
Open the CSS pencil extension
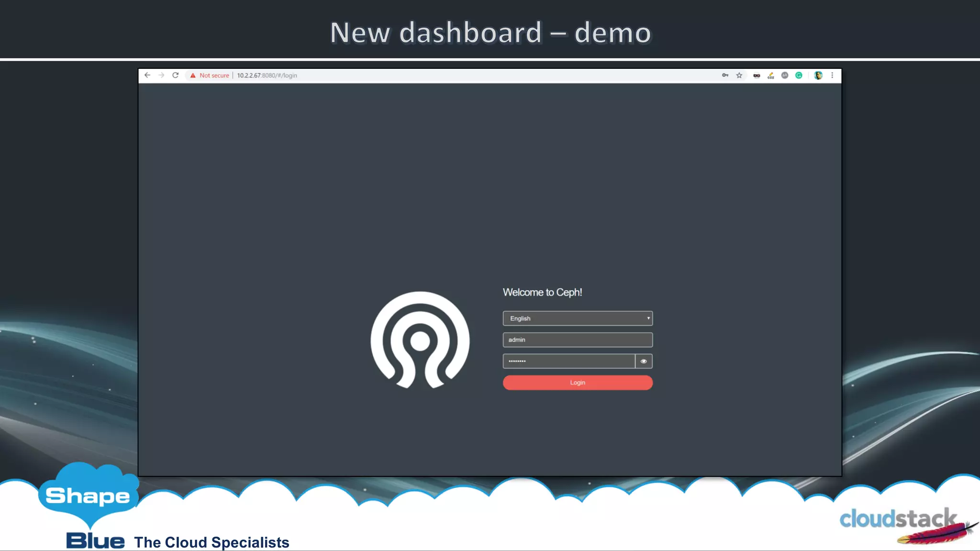(770, 76)
